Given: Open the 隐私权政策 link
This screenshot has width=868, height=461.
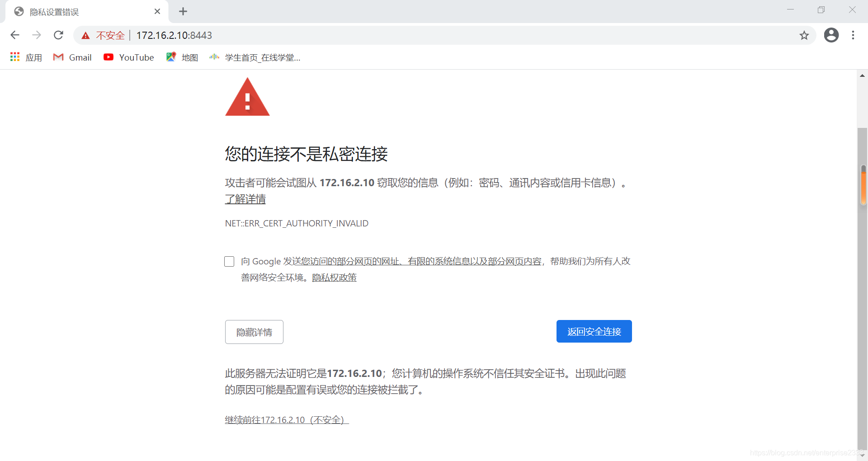Looking at the screenshot, I should pyautogui.click(x=334, y=277).
